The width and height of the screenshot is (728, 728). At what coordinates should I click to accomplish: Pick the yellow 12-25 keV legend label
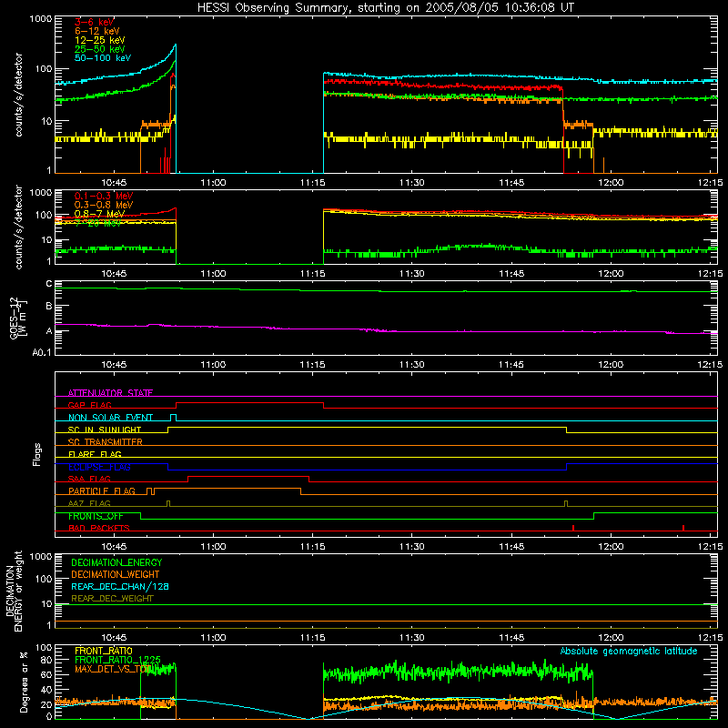pos(100,40)
